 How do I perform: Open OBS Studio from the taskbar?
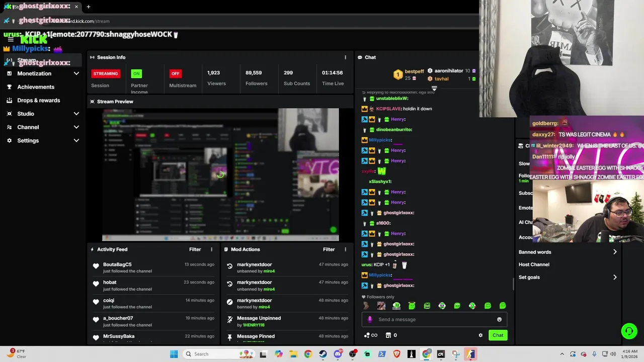click(352, 354)
